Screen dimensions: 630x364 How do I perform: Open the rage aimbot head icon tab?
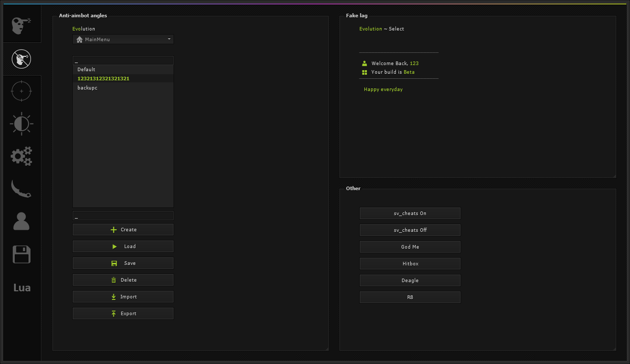pyautogui.click(x=20, y=25)
